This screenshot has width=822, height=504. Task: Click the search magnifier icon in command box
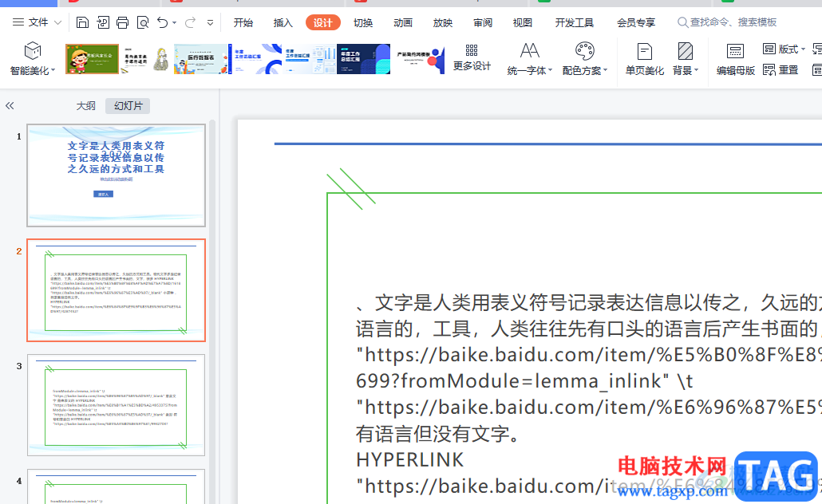tap(682, 22)
